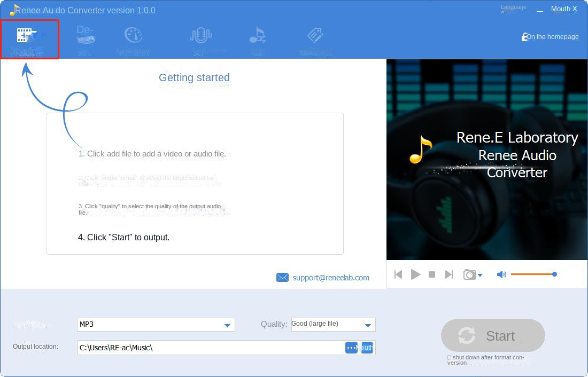Stop playback with the square stop button

tap(432, 274)
